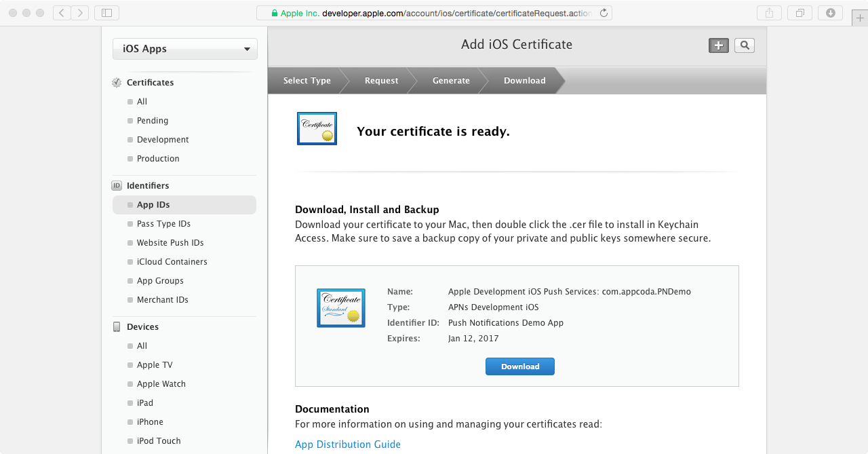Show all tabs in Safari
This screenshot has height=454, width=868.
[800, 13]
